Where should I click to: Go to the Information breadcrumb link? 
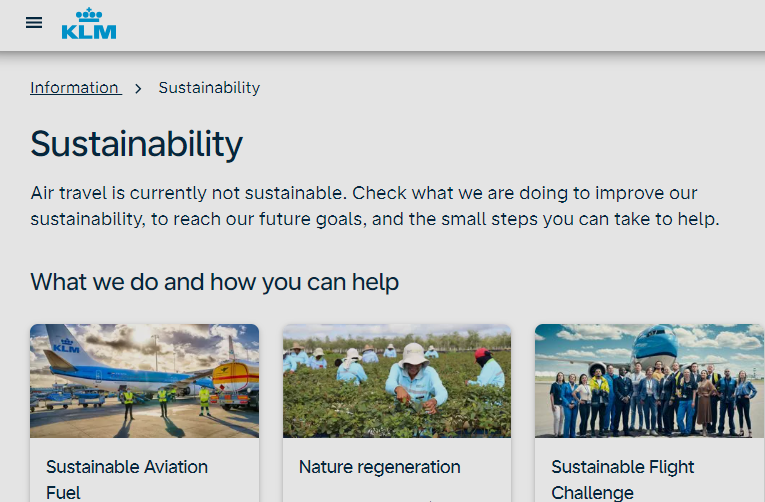pos(75,88)
